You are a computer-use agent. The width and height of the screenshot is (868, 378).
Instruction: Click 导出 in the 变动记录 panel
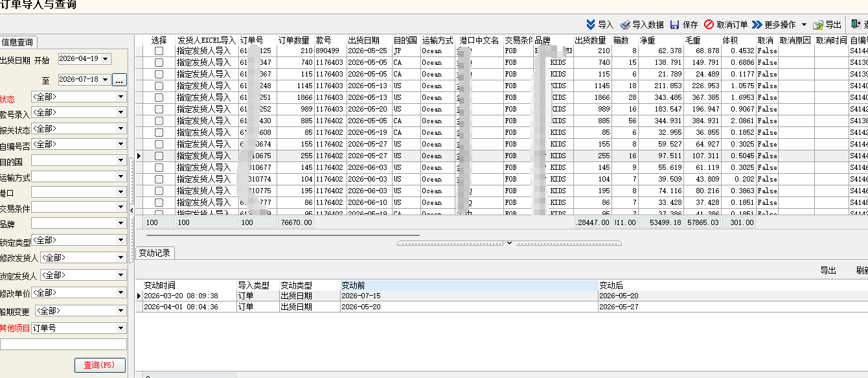pos(828,270)
